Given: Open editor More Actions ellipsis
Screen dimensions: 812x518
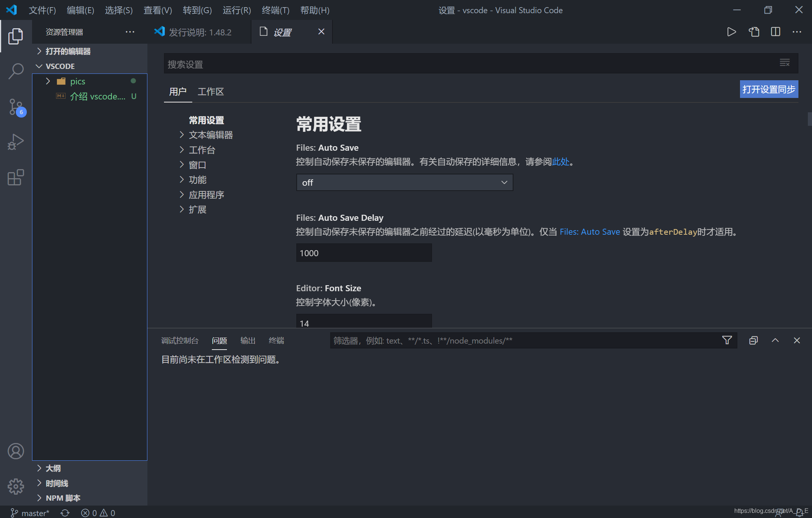Looking at the screenshot, I should point(797,32).
